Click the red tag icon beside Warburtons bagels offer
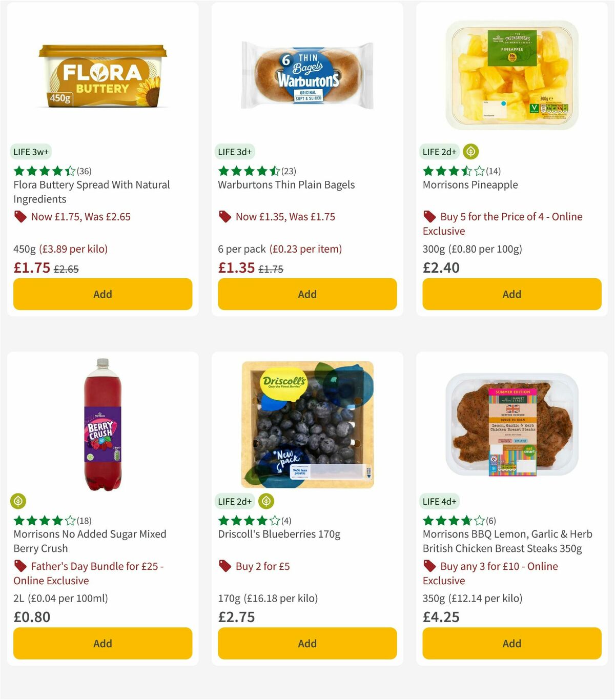 point(225,217)
